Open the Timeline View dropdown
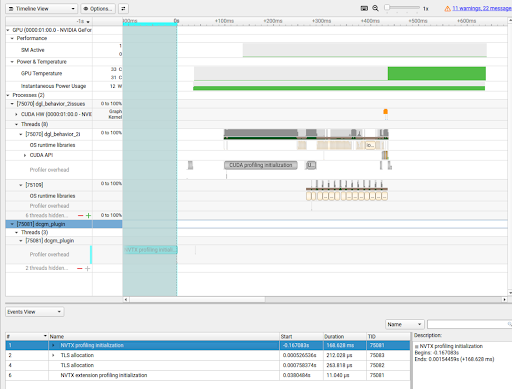 click(42, 9)
